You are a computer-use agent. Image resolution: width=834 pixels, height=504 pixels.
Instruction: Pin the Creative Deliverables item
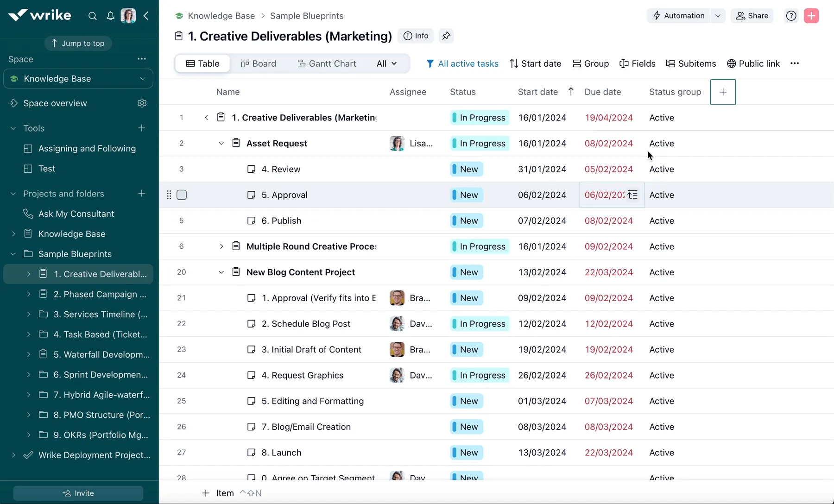pos(446,36)
